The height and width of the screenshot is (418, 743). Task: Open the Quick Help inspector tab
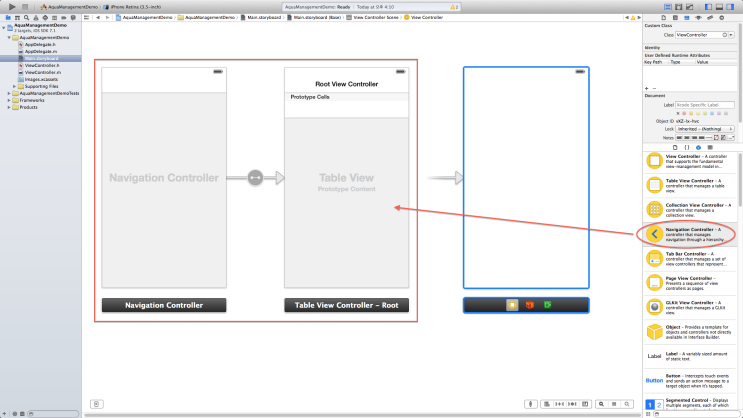click(675, 18)
